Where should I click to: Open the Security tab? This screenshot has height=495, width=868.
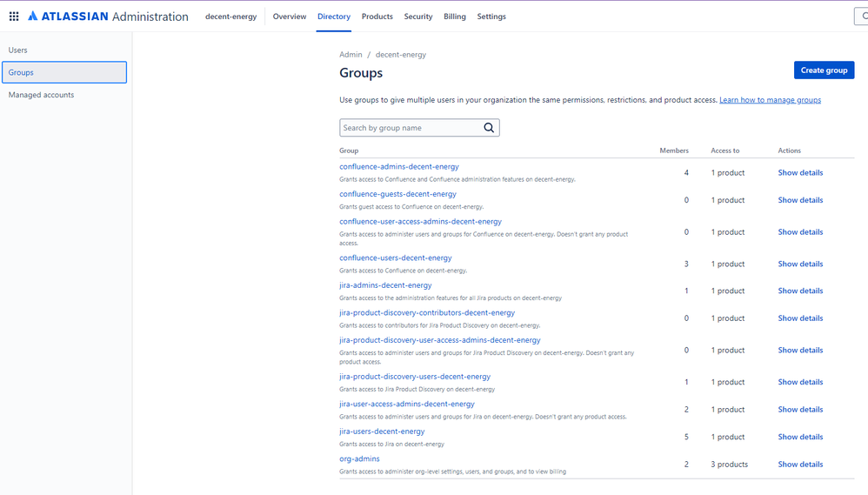click(x=418, y=17)
